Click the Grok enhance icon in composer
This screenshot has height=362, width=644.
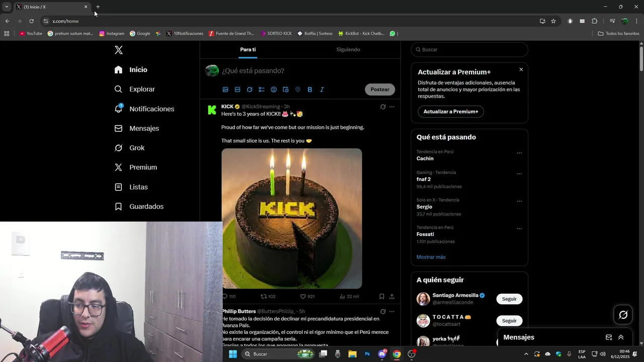[x=250, y=89]
